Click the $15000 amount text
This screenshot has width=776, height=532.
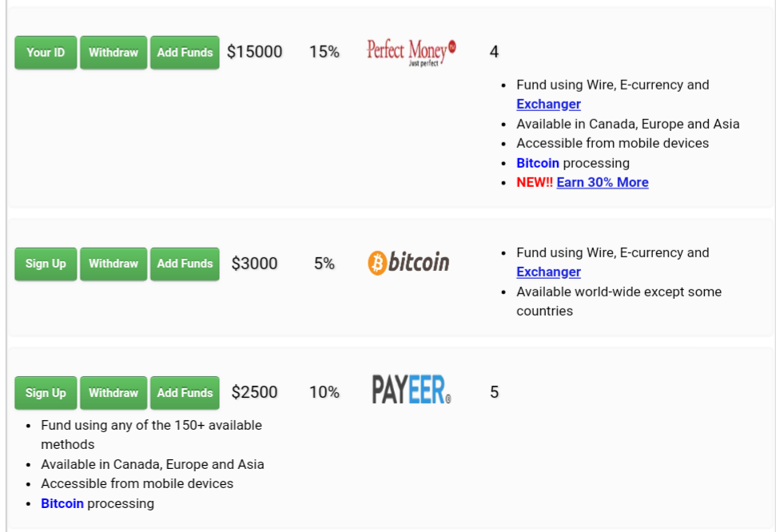point(255,52)
